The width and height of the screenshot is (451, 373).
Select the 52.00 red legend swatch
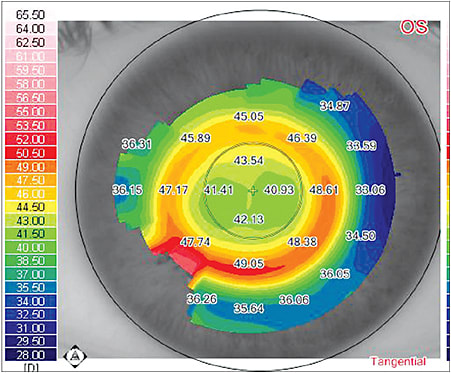31,139
